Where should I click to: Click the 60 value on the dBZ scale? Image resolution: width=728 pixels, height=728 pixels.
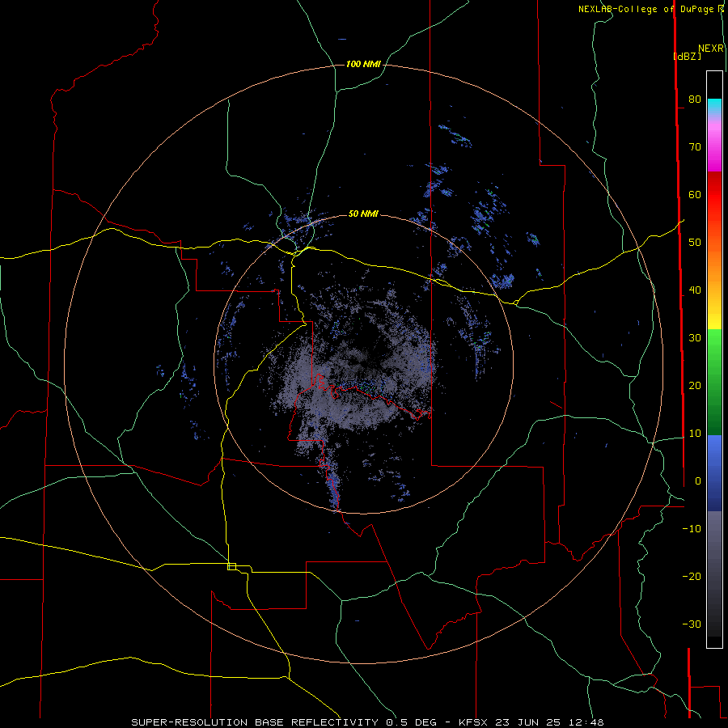click(695, 194)
